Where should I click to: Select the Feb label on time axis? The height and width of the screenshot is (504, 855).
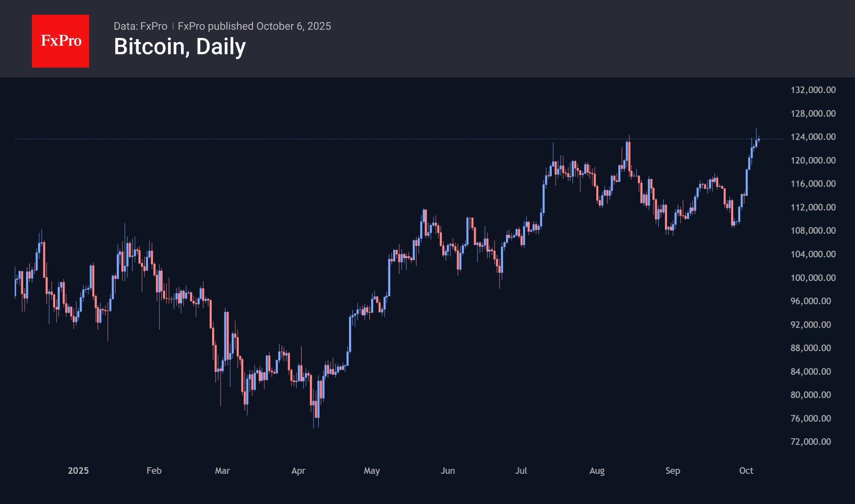154,471
